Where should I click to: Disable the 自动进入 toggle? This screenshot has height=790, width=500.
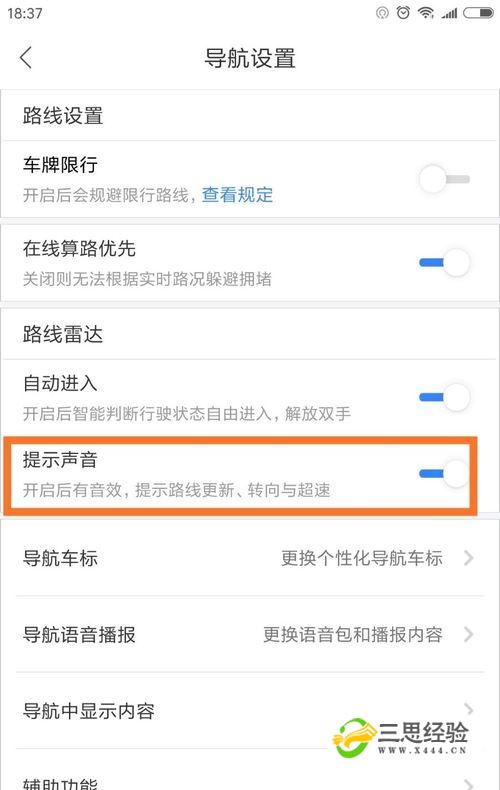pyautogui.click(x=445, y=397)
